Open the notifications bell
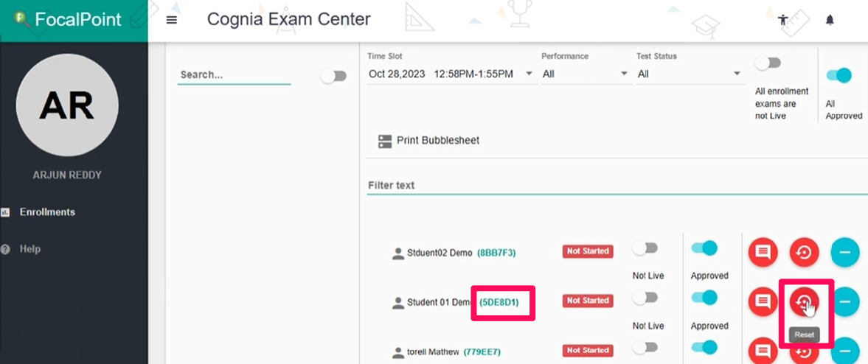Screen dimensions: 868x364 click(x=829, y=20)
